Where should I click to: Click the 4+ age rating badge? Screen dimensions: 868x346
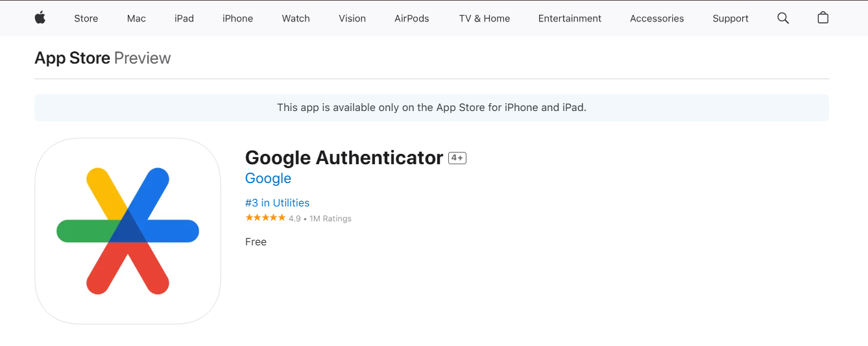pyautogui.click(x=457, y=158)
